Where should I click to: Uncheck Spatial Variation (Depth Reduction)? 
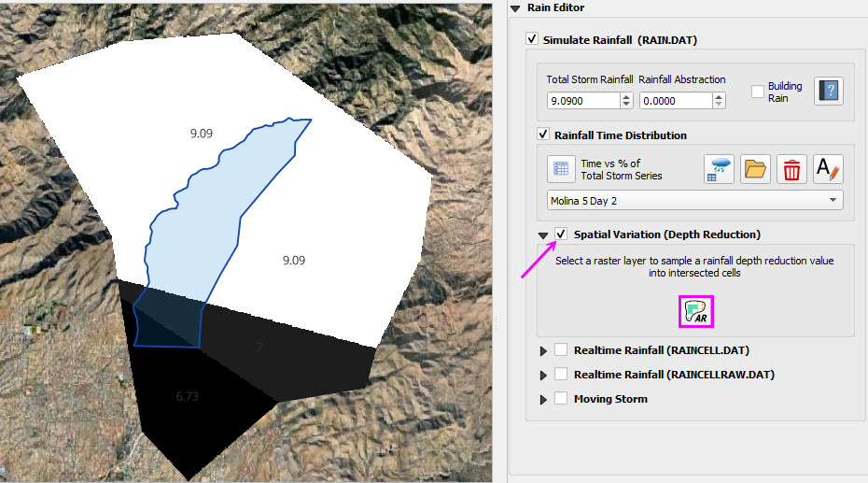point(561,234)
